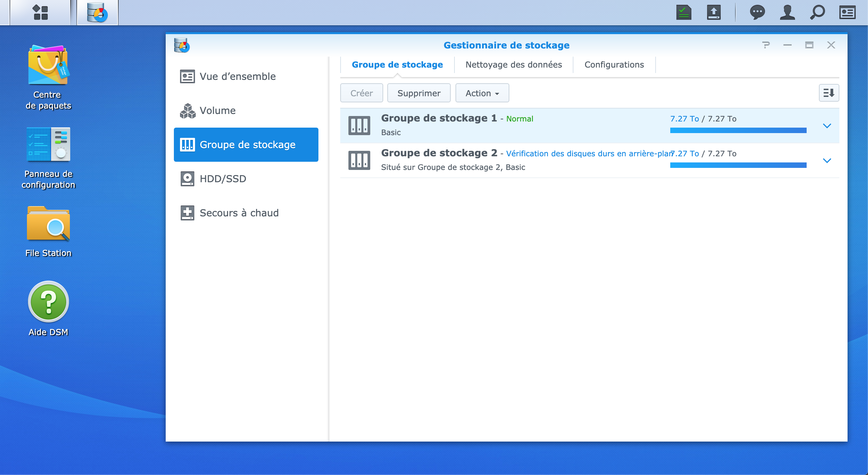
Task: Open the notifications chat bubble icon
Action: point(757,13)
